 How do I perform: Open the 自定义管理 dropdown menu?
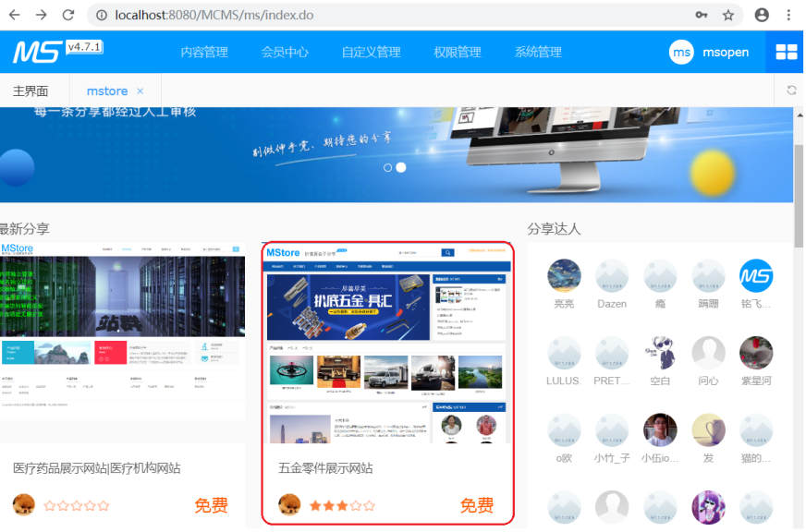(370, 53)
